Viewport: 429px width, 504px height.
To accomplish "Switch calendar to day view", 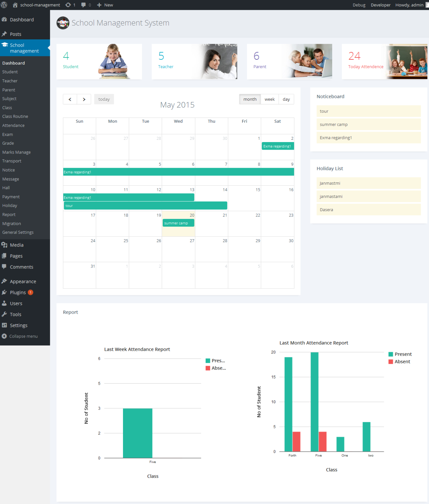I will (x=286, y=99).
